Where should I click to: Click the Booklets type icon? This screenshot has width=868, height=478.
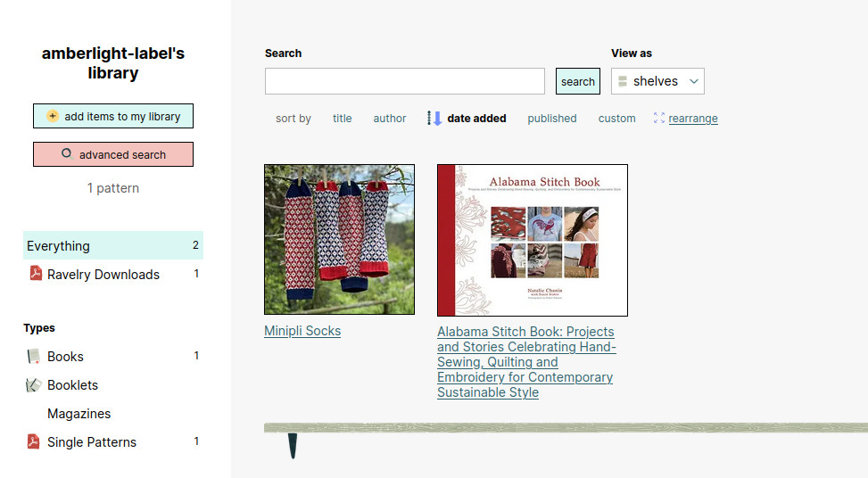33,384
